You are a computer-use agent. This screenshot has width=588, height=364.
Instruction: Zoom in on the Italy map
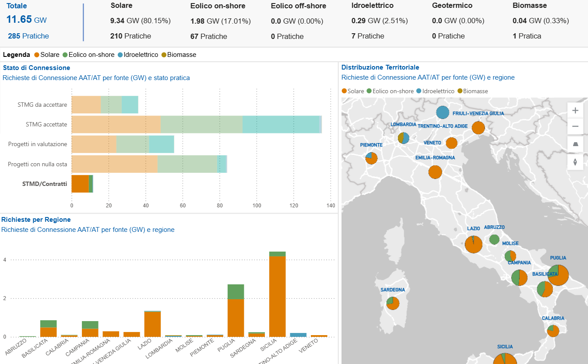coord(575,111)
